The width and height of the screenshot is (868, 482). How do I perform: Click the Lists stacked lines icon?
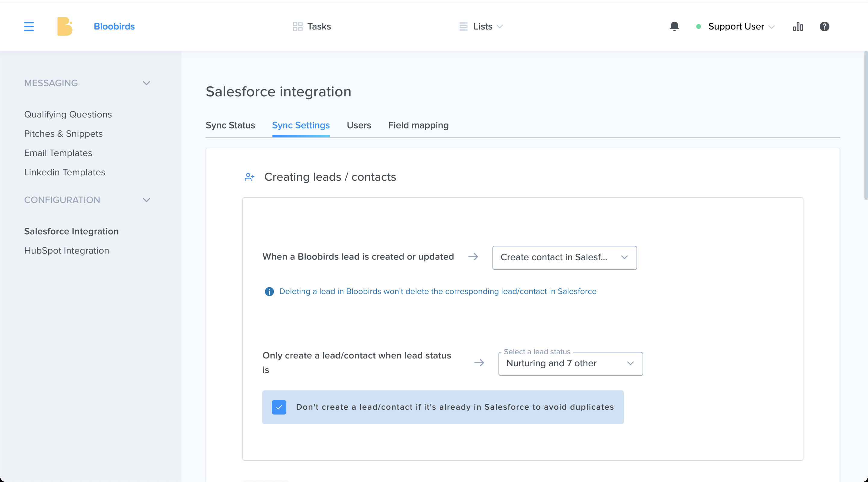click(x=463, y=26)
